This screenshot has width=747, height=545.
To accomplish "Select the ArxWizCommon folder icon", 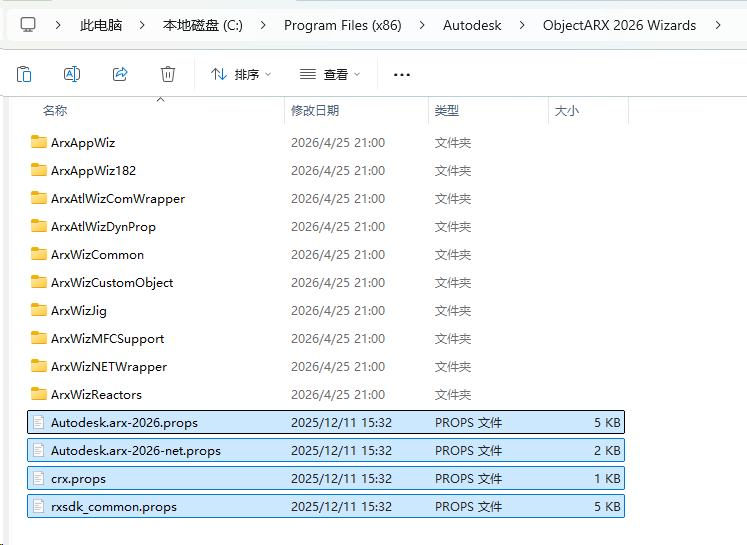I will click(39, 254).
